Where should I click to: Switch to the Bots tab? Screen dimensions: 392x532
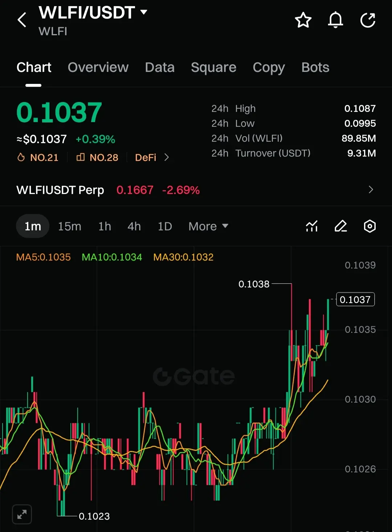tap(315, 68)
